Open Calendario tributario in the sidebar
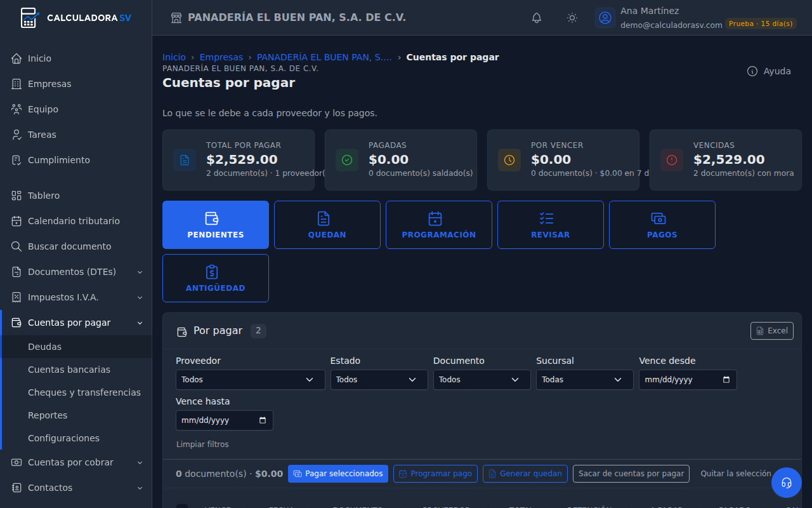812x508 pixels. pos(76,221)
